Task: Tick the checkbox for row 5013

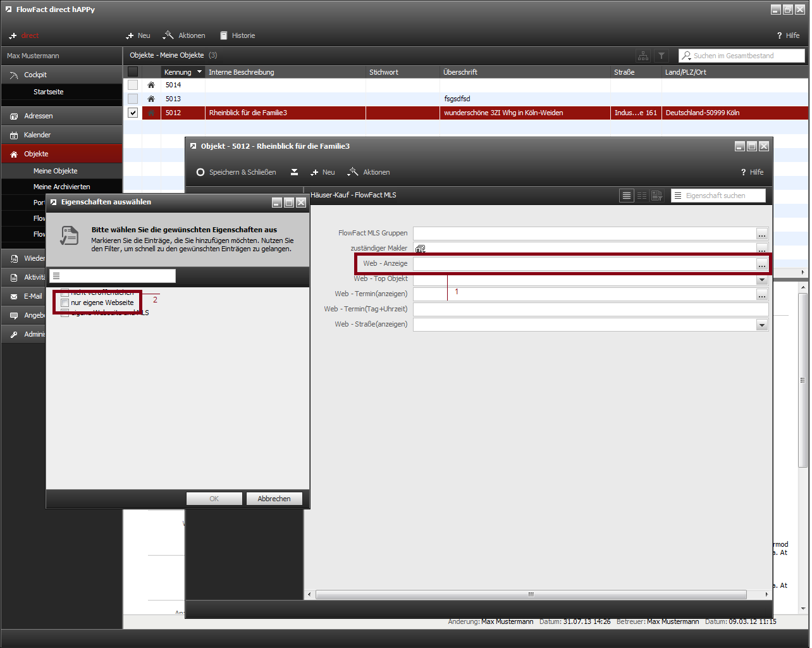Action: click(133, 99)
